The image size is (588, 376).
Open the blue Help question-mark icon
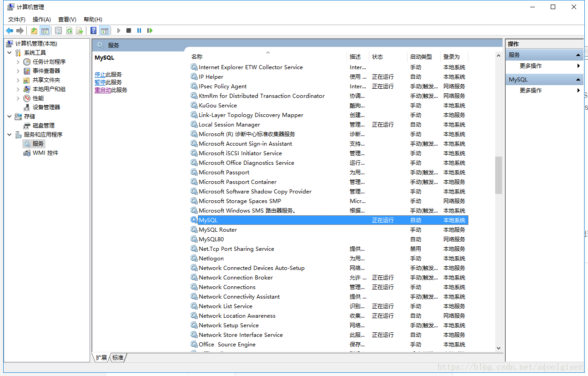click(x=94, y=30)
